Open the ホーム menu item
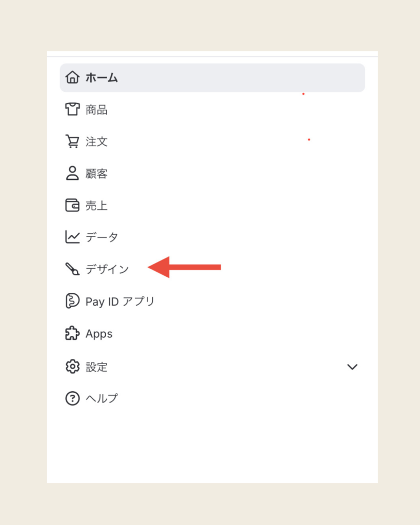This screenshot has width=420, height=525. click(x=102, y=78)
